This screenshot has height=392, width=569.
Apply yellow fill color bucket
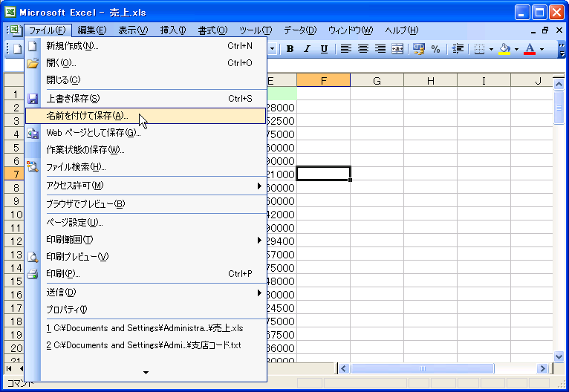coord(504,49)
